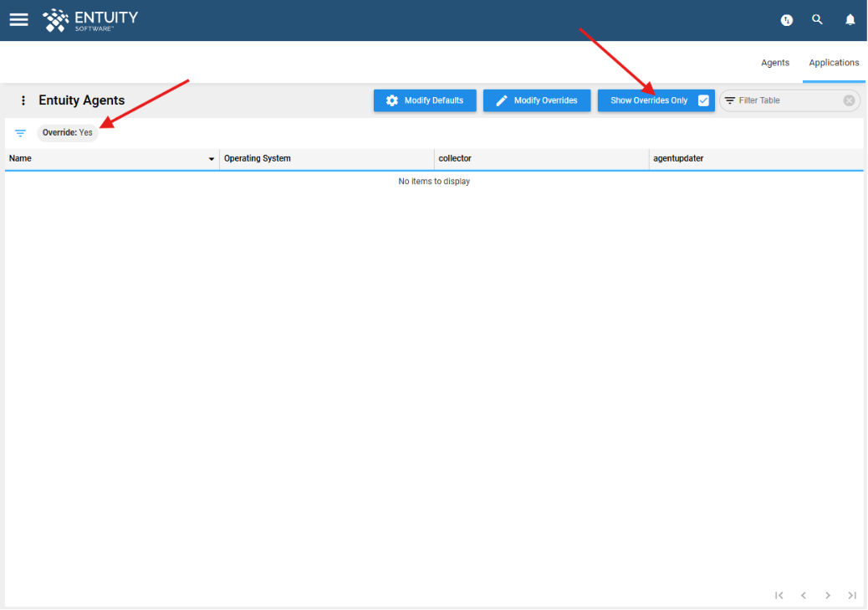Screen dimensions: 868x610
Task: Click the Modify Overrides button
Action: [536, 100]
